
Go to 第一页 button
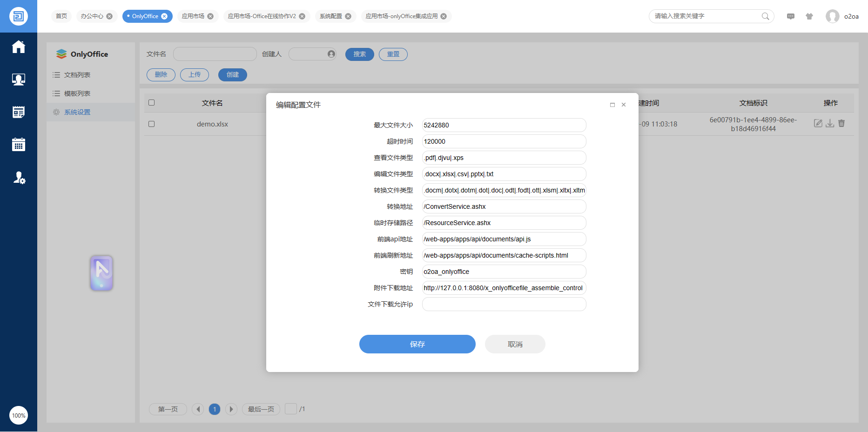[168, 409]
